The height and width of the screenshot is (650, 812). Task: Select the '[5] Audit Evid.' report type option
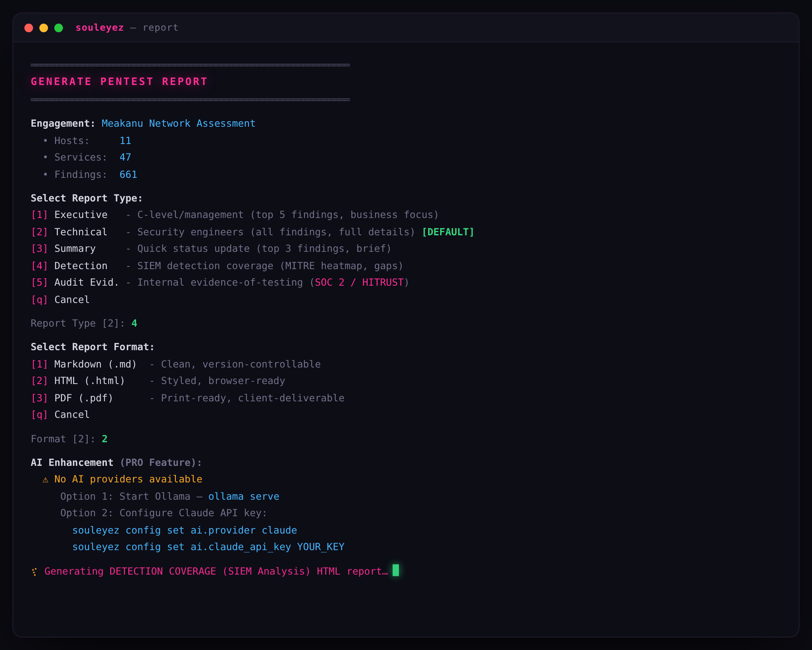[x=75, y=283]
